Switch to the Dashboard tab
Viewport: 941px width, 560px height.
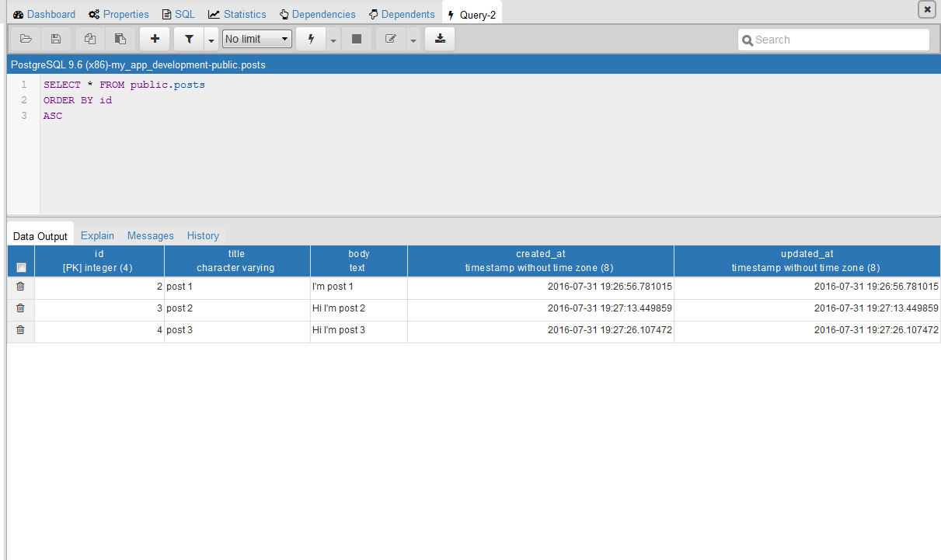click(x=44, y=13)
